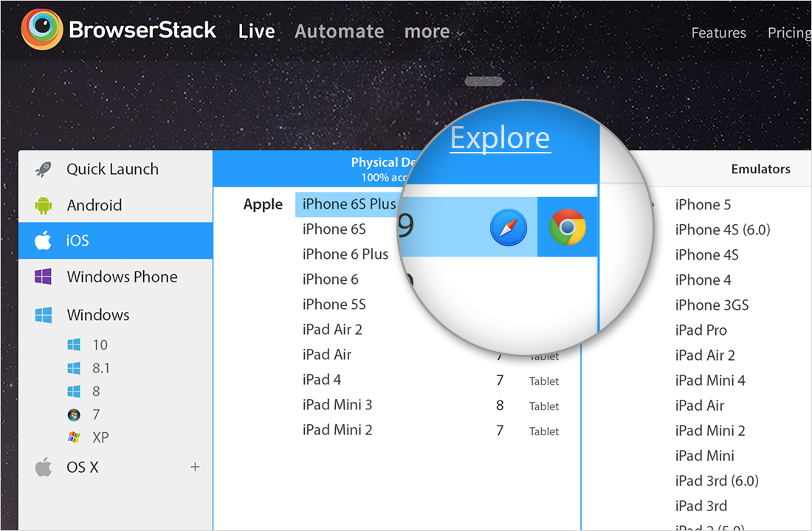
Task: Select the Quick Launch rocket icon
Action: coord(44,169)
